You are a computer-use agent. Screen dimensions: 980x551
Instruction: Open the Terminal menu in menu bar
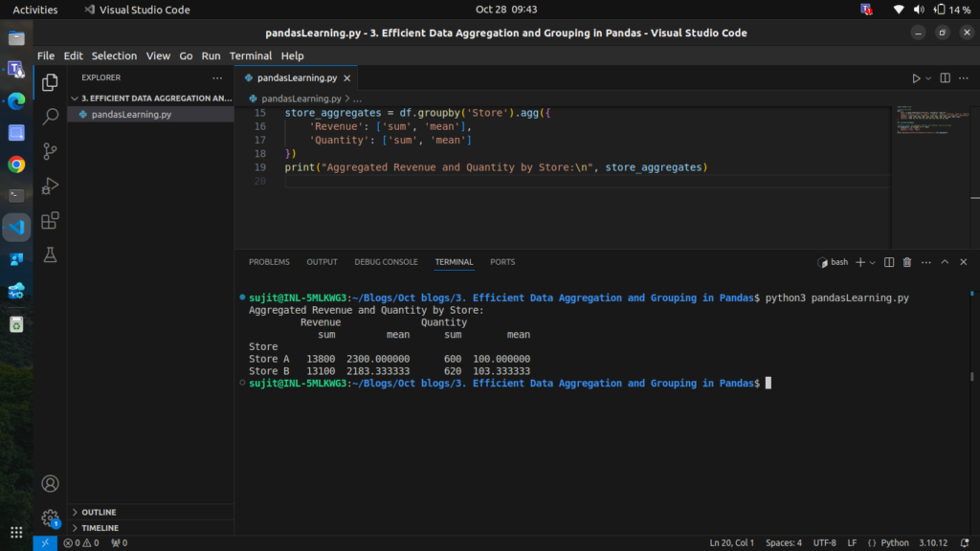click(250, 56)
